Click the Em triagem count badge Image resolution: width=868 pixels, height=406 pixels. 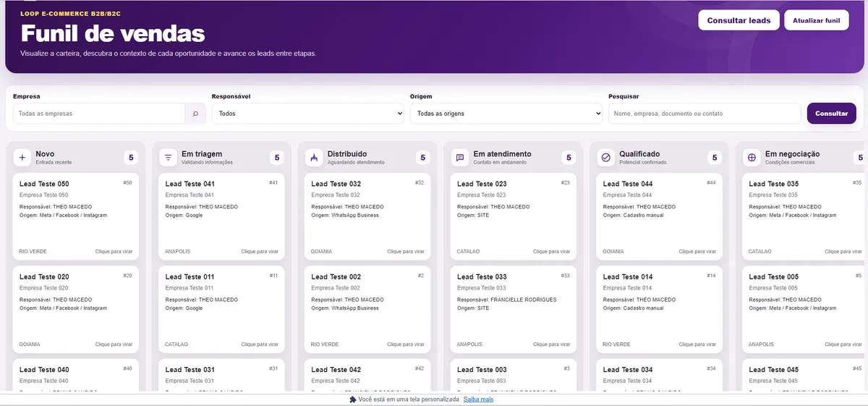click(x=277, y=157)
